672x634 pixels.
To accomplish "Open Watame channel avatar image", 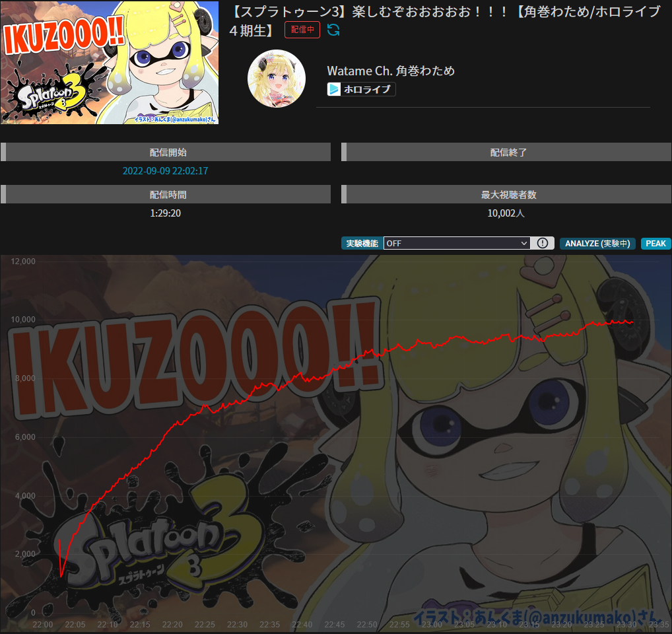I will [277, 79].
